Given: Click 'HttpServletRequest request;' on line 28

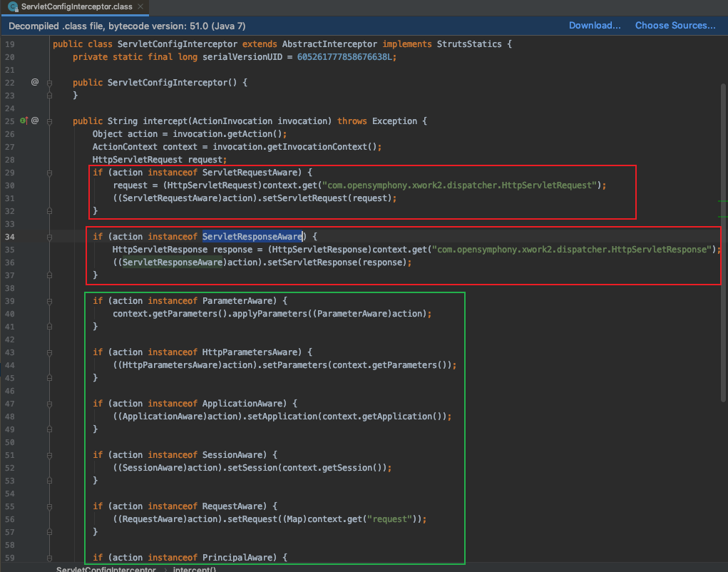Looking at the screenshot, I should (160, 160).
